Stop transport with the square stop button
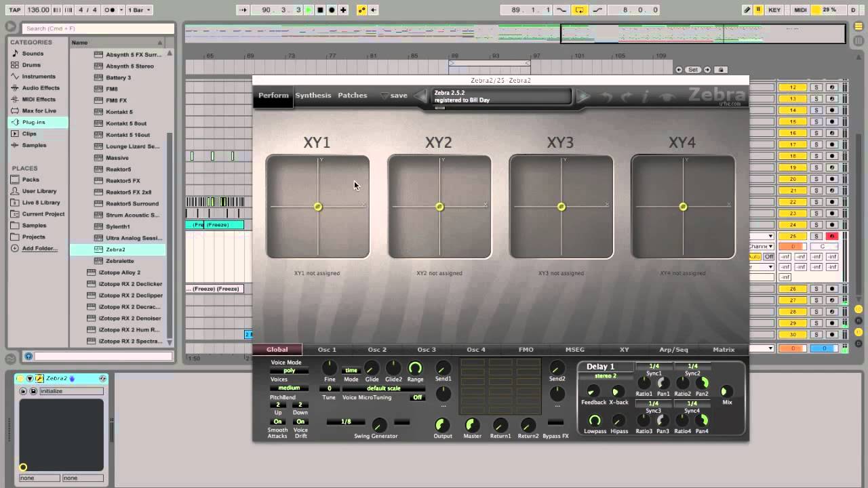 [x=320, y=10]
